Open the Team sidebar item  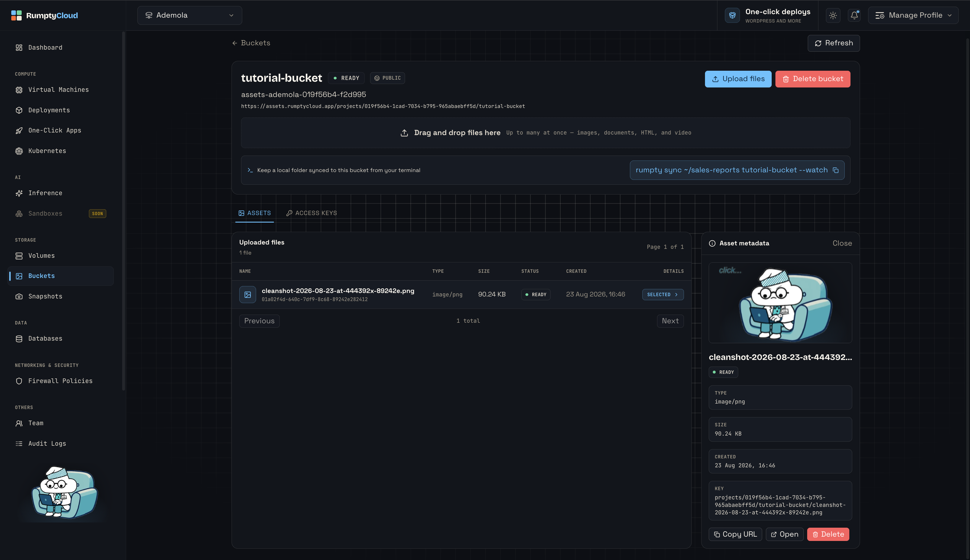(61, 423)
